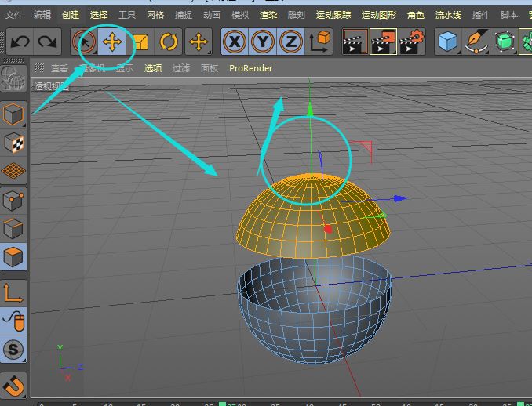Click the Render to Picture Viewer icon
The height and width of the screenshot is (406, 532).
click(x=383, y=42)
